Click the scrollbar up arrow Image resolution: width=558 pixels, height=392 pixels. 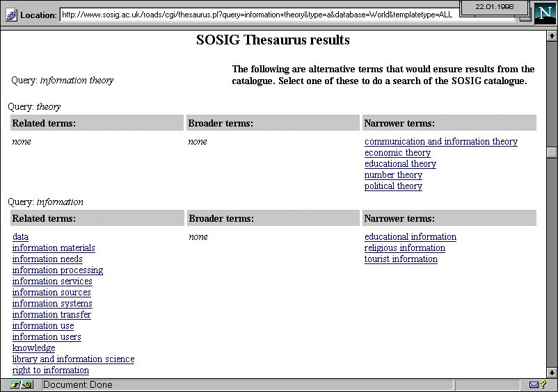[x=552, y=35]
